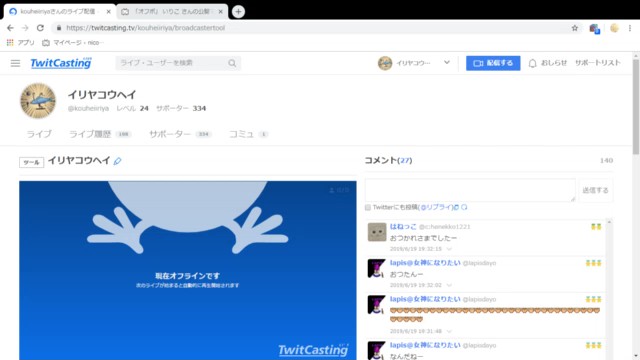The image size is (640, 360).
Task: Switch to the 「オフボ」 browser tab
Action: pos(172,11)
